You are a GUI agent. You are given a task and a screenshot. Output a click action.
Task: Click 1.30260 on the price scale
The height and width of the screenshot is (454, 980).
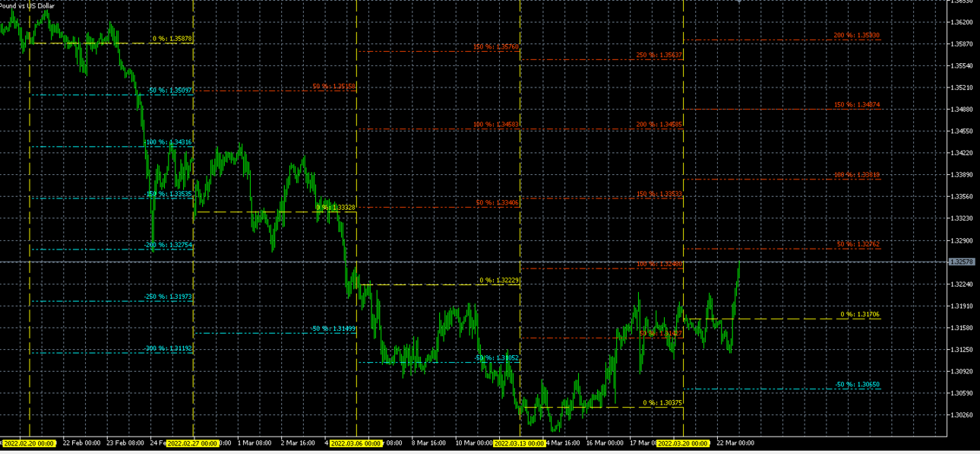[x=962, y=414]
